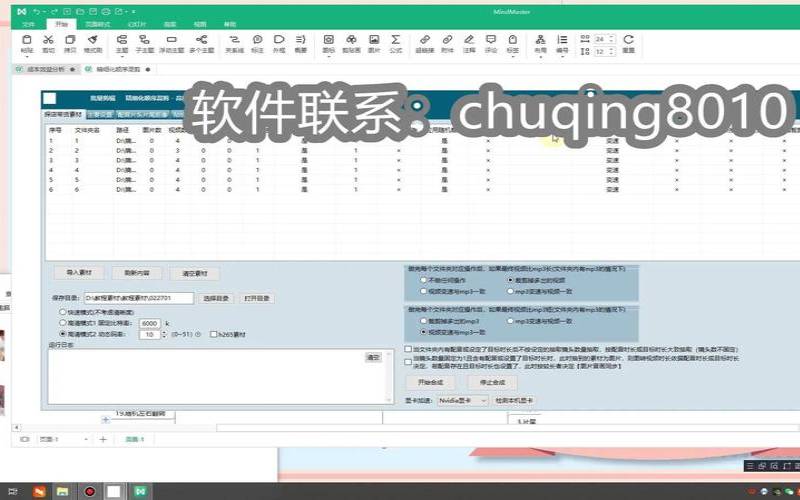Tick the second long checkbox about shot count

(408, 362)
